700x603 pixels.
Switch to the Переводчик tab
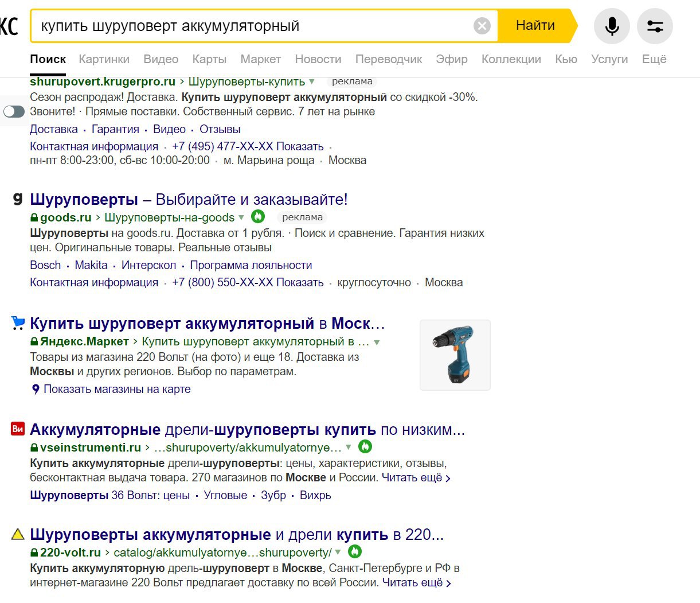pos(389,59)
